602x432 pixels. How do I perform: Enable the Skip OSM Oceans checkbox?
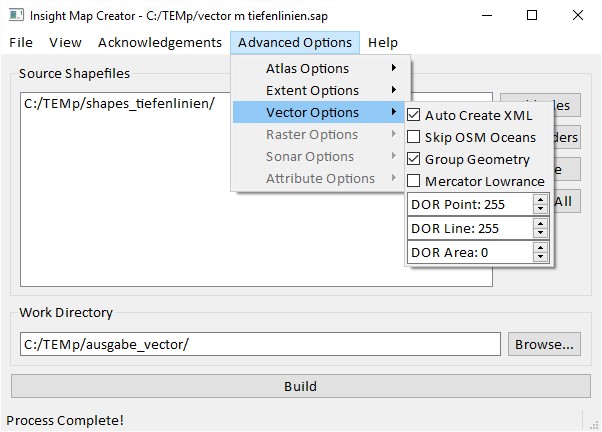pyautogui.click(x=415, y=138)
